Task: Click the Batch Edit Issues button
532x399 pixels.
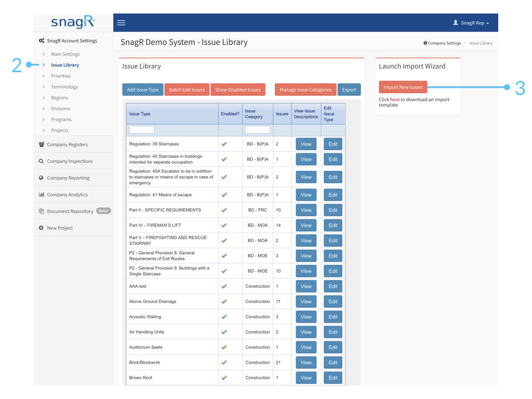Action: tap(187, 89)
